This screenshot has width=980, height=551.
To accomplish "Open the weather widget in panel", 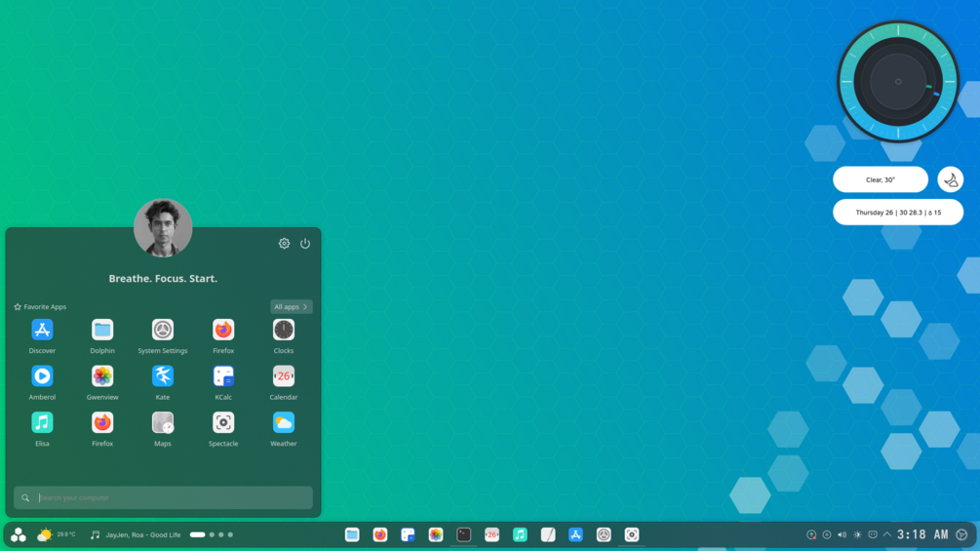I will pos(57,534).
